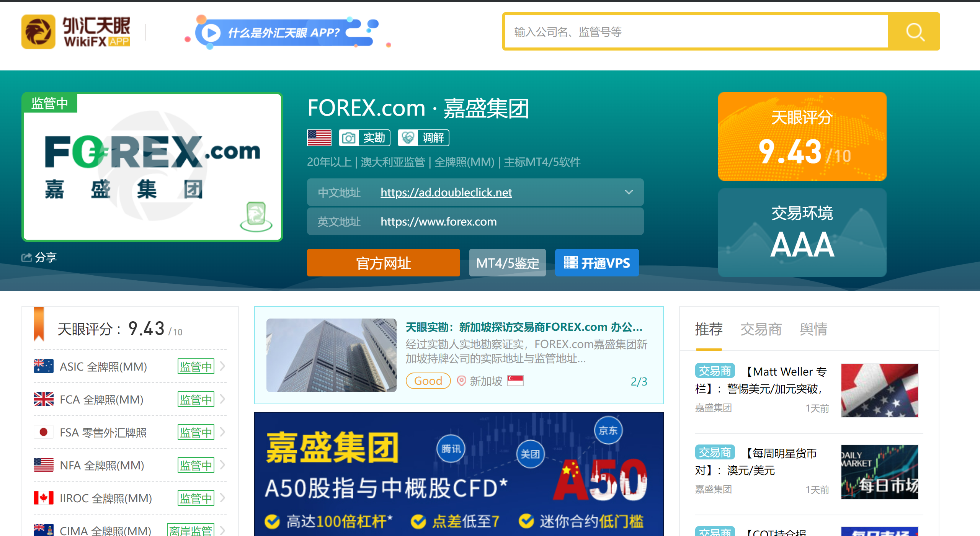Screen dimensions: 980x536
Task: Switch to the 交易商 tab
Action: tap(761, 329)
